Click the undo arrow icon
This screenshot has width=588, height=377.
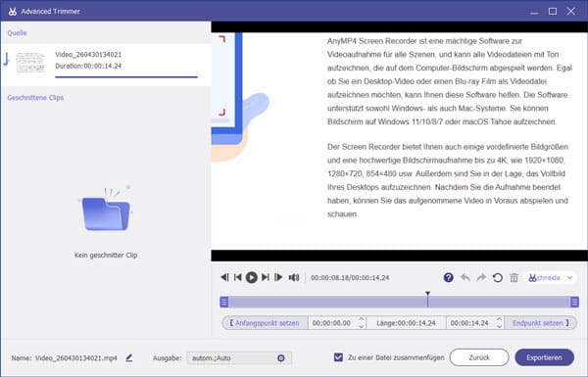(x=465, y=277)
